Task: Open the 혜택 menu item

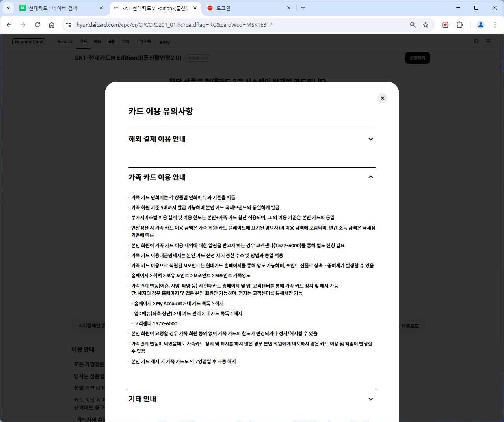Action: pyautogui.click(x=97, y=41)
